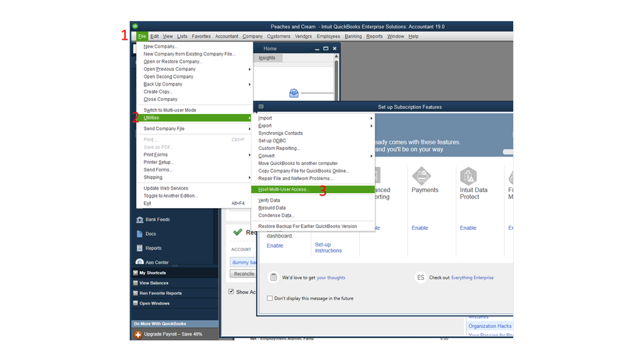
Task: Click the envelope icon in Home Insights
Action: [x=294, y=93]
